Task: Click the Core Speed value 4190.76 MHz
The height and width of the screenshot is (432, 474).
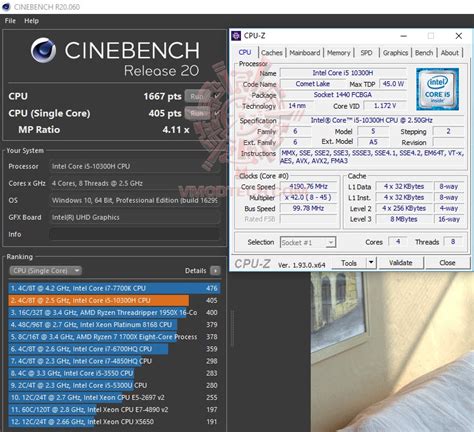Action: [308, 186]
